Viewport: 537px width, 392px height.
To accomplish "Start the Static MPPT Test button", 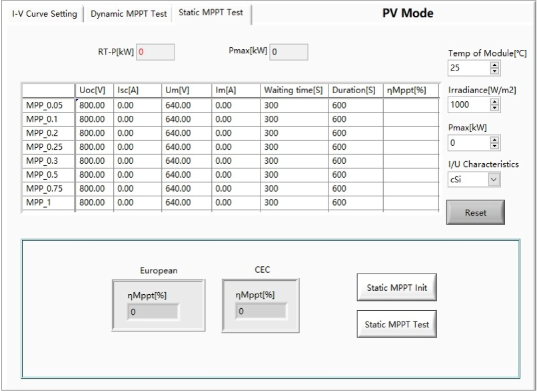I will 397,325.
